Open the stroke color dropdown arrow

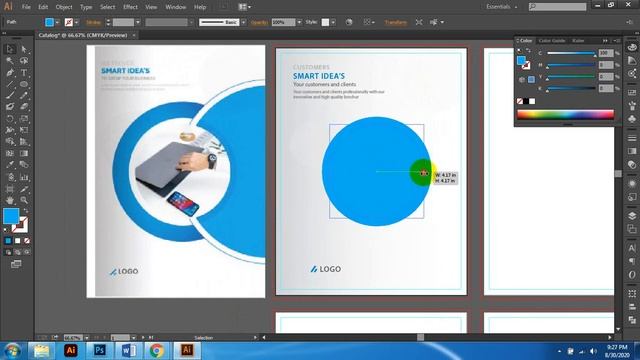[76, 22]
